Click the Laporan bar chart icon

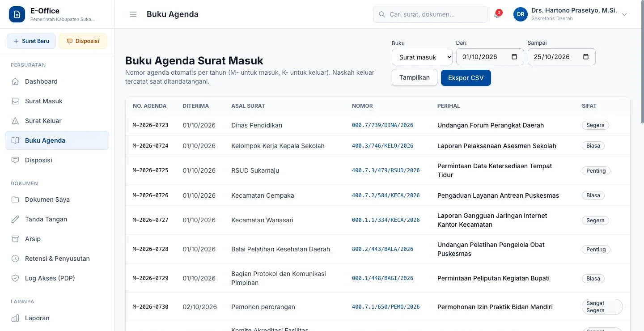(15, 318)
